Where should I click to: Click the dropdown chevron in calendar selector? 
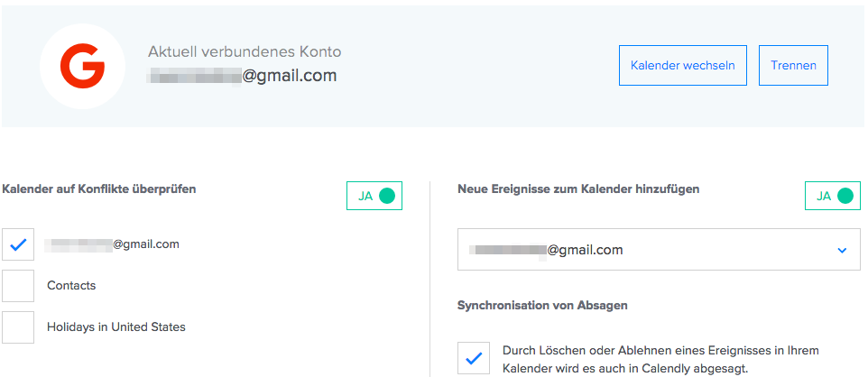click(x=842, y=250)
